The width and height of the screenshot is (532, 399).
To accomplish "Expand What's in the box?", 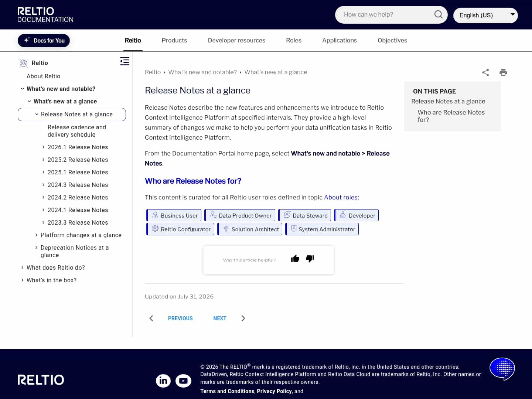I will [x=23, y=280].
